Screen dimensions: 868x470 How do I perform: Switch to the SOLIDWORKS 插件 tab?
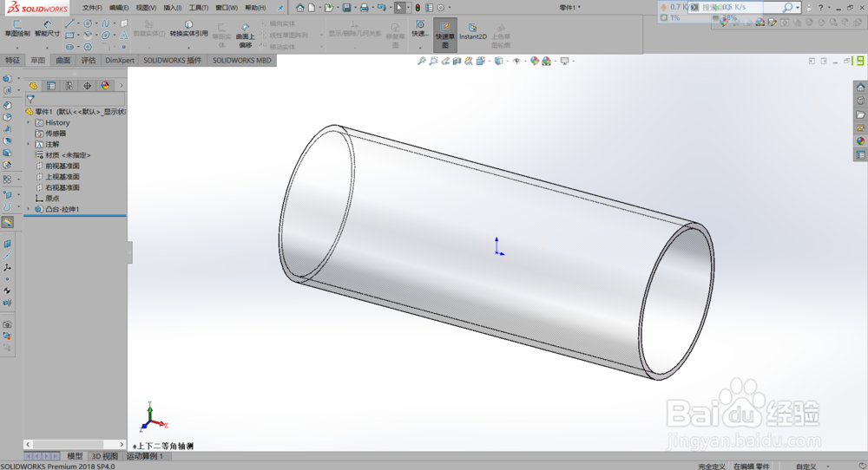coord(173,61)
